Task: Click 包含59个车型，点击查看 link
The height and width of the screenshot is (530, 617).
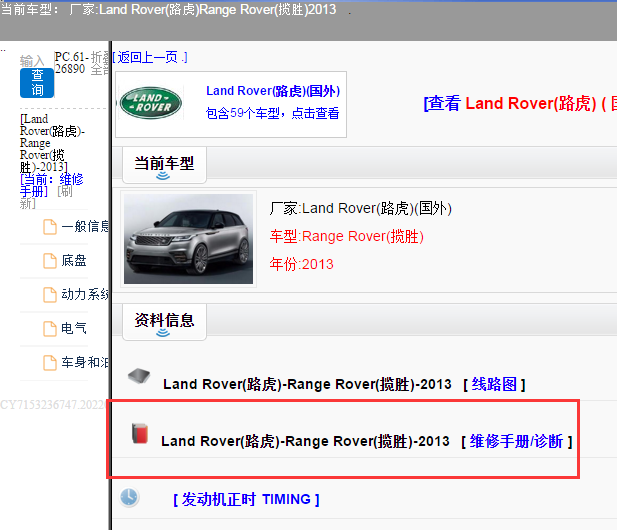Action: tap(272, 113)
